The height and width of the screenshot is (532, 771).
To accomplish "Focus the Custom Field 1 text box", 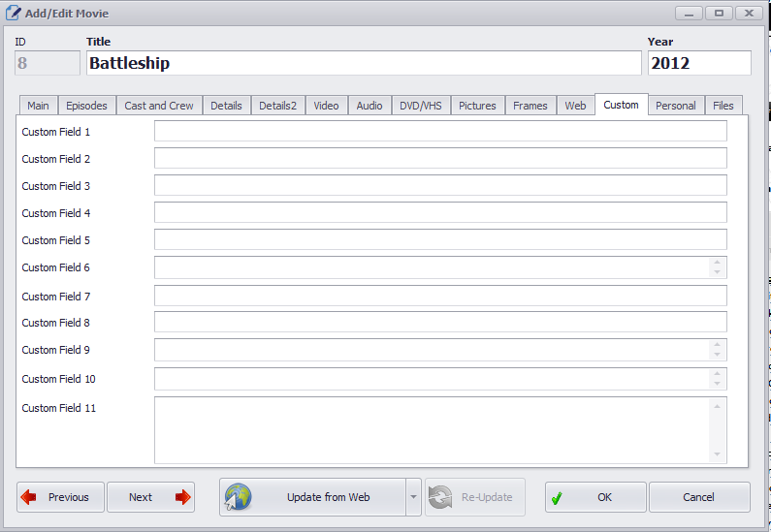I will tap(439, 132).
